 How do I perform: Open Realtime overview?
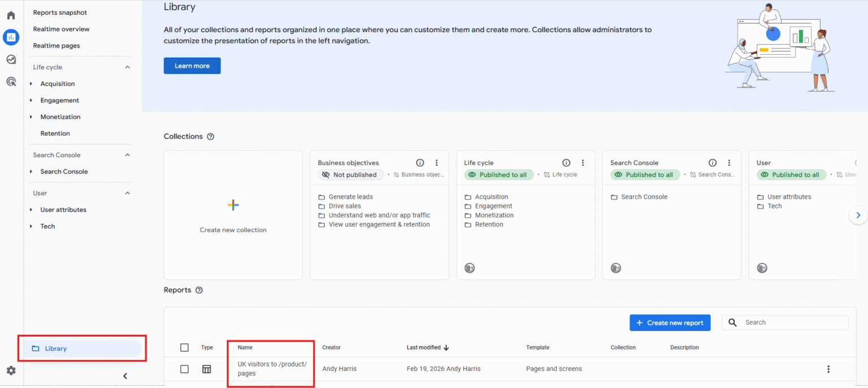pyautogui.click(x=61, y=29)
